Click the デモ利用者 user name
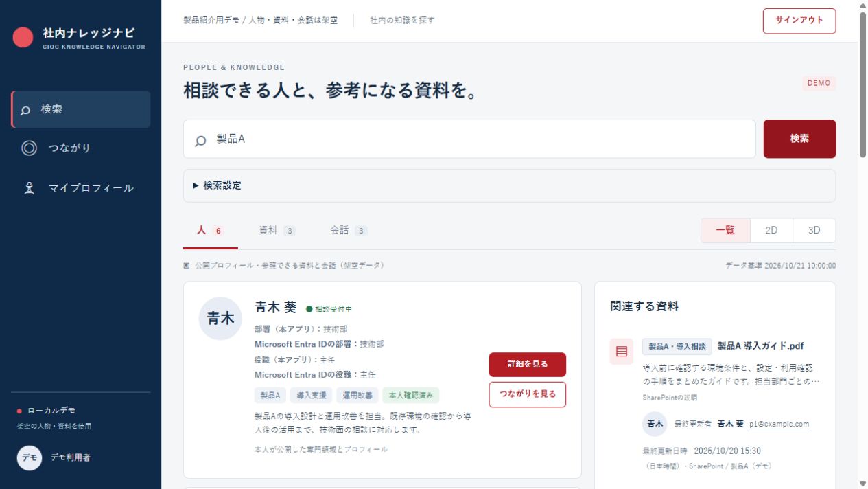 click(70, 457)
